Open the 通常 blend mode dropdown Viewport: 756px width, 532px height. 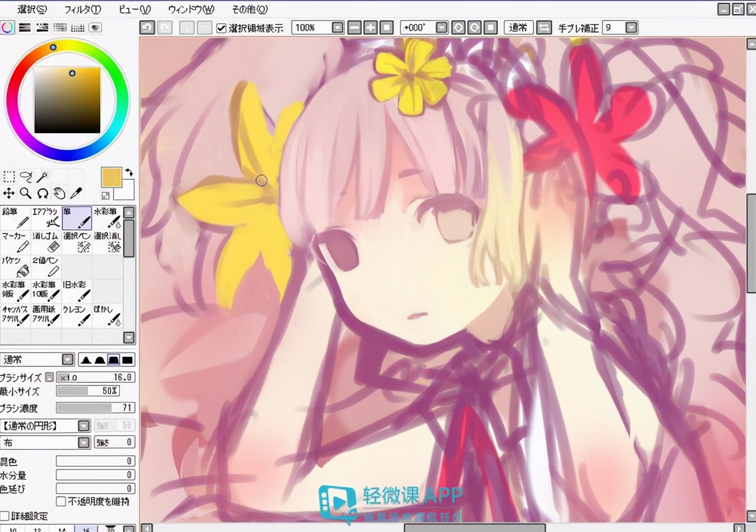[68, 360]
